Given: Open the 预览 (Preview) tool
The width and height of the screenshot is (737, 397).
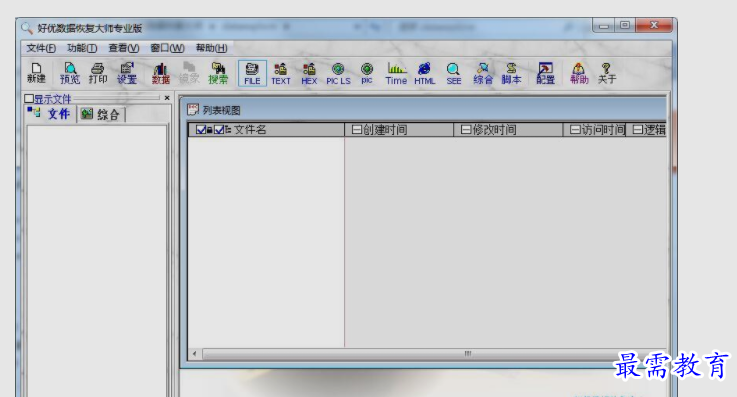Looking at the screenshot, I should click(70, 73).
